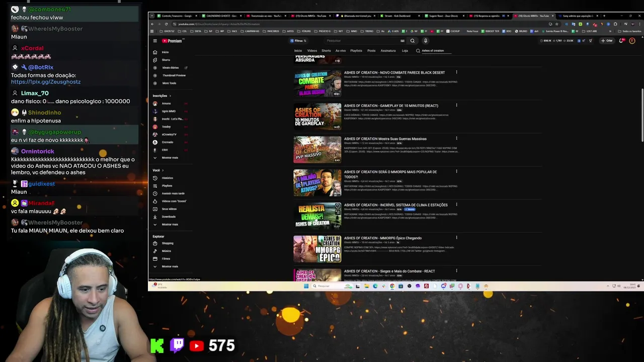
Task: Open Ideais diárias sidebar entry
Action: [x=170, y=67]
